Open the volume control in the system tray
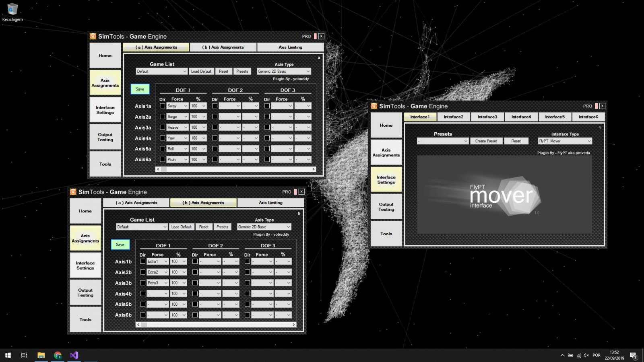The height and width of the screenshot is (362, 644). click(x=586, y=355)
